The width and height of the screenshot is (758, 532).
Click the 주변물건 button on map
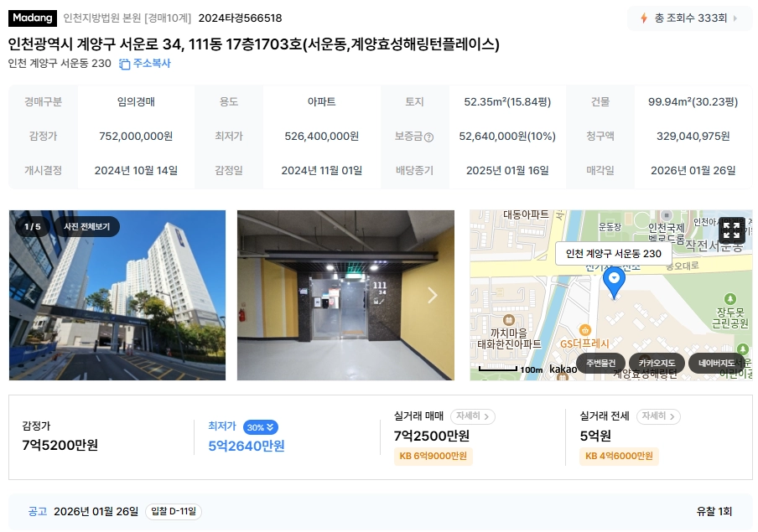[x=601, y=363]
